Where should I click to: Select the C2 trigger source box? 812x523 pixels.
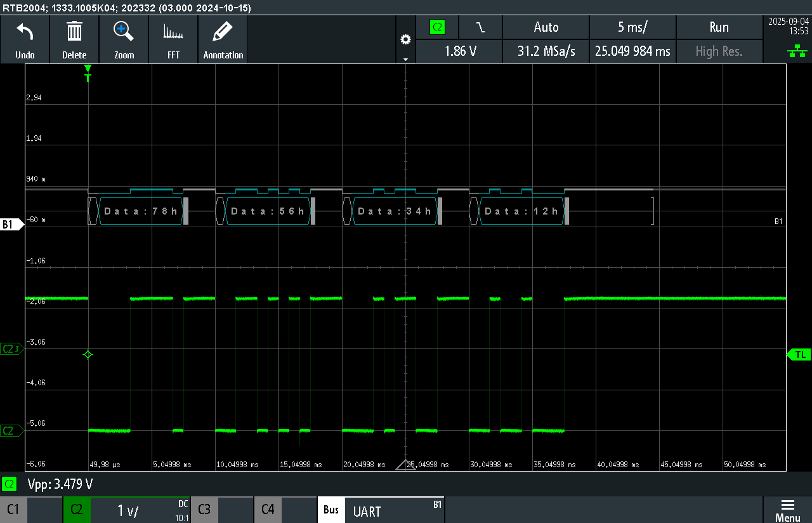pyautogui.click(x=437, y=27)
